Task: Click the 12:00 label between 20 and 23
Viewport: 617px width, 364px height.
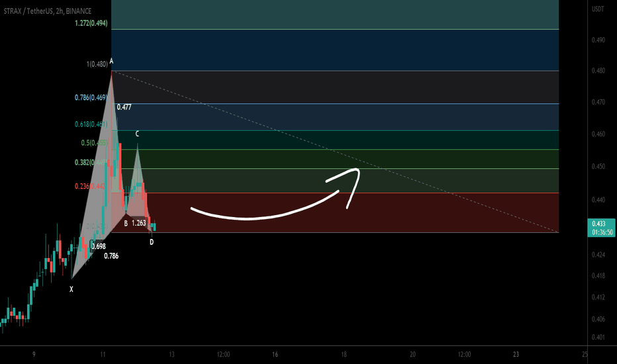Action: pyautogui.click(x=464, y=355)
